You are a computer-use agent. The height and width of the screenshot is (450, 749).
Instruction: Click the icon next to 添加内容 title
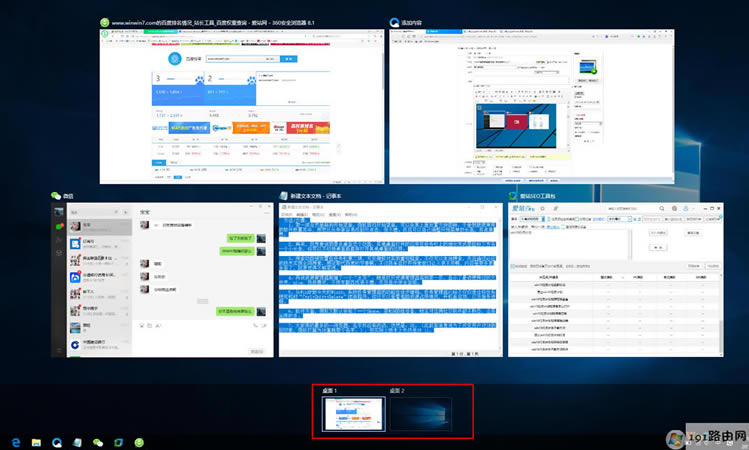click(x=394, y=22)
